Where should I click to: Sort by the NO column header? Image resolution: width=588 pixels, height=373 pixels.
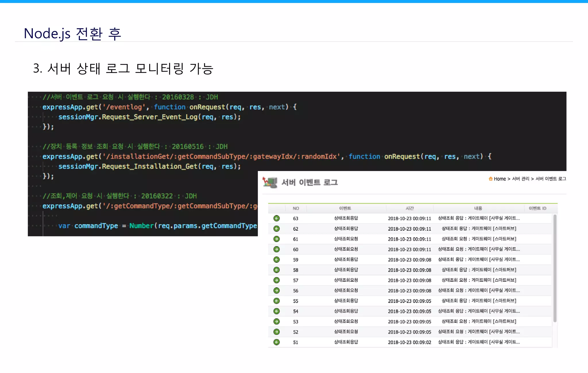[296, 208]
